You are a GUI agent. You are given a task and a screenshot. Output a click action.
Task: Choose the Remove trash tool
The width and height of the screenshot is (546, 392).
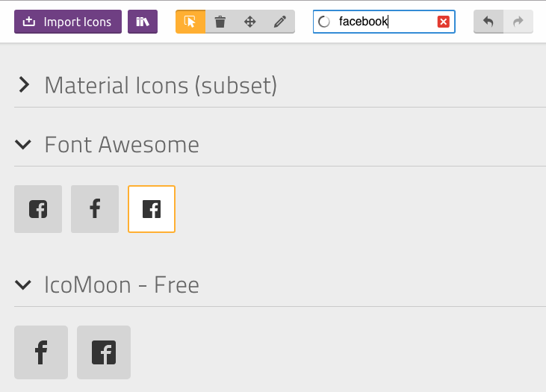220,22
